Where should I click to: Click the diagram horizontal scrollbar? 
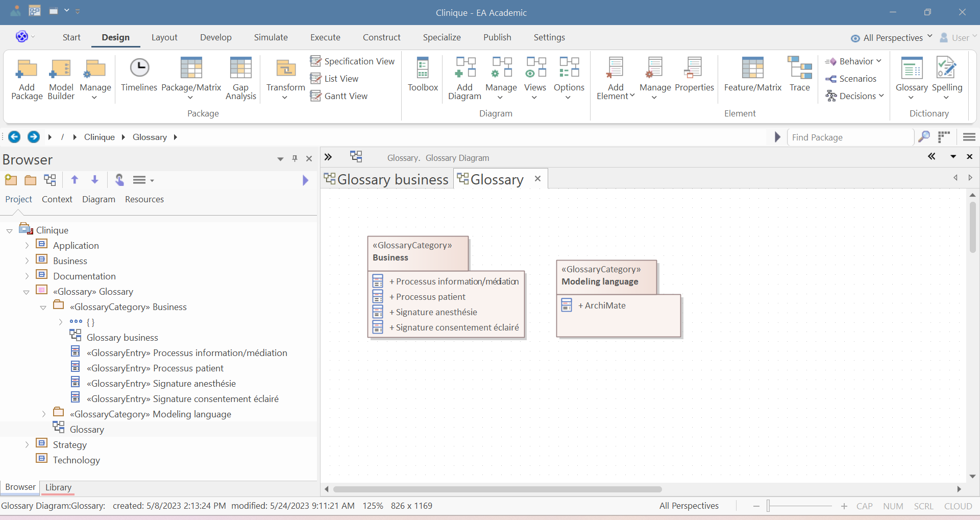497,489
